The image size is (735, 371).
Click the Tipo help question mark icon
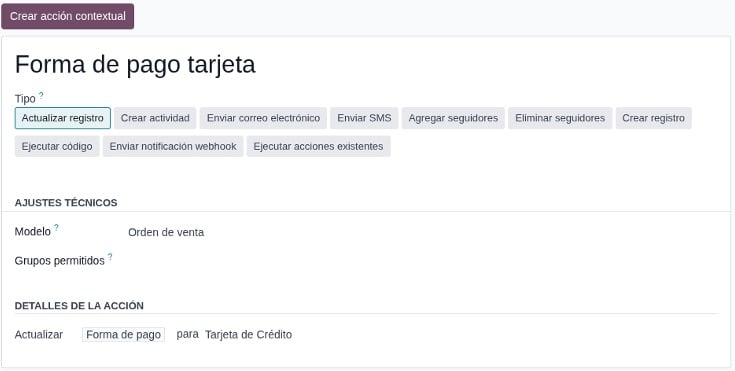tap(41, 96)
